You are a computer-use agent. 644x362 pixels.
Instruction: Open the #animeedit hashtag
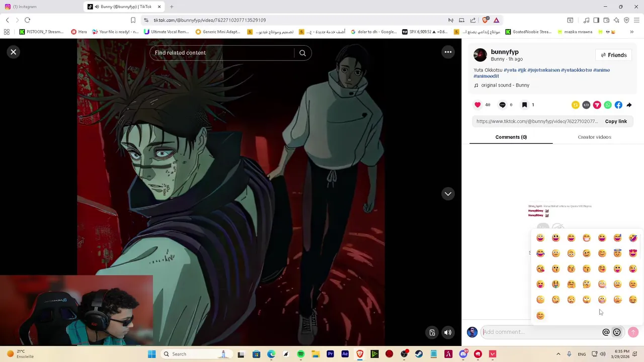(x=486, y=76)
